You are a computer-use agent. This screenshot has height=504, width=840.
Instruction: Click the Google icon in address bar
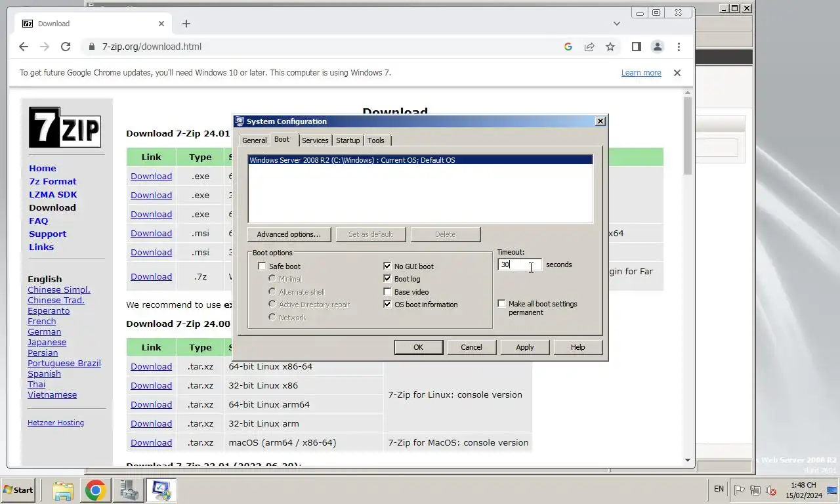[x=568, y=47]
